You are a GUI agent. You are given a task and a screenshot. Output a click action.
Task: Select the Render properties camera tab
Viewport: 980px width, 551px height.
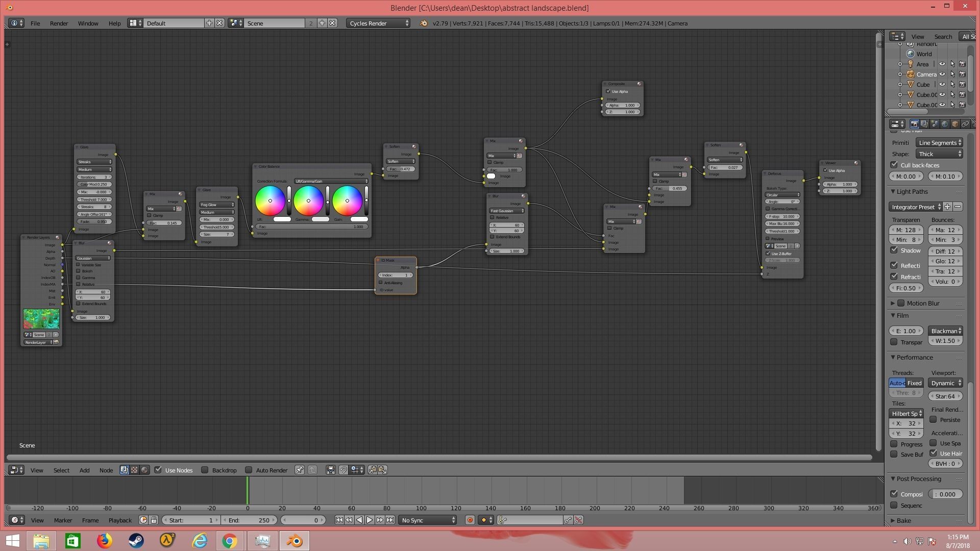pyautogui.click(x=914, y=124)
